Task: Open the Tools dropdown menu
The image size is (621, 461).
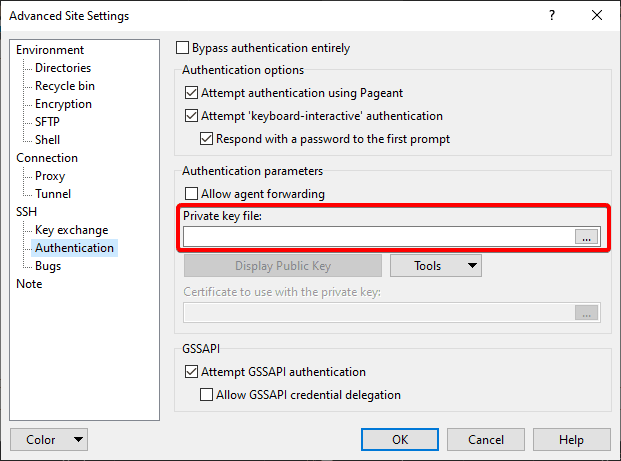Action: (435, 266)
